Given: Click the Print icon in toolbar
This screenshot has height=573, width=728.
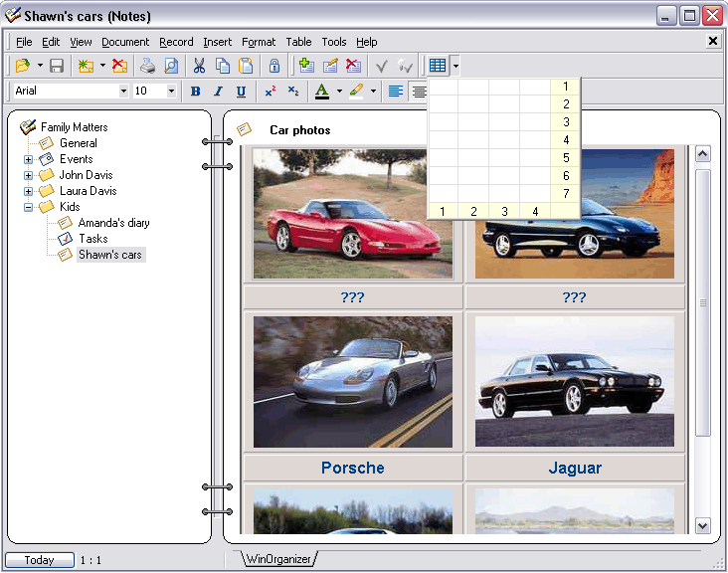Looking at the screenshot, I should tap(148, 67).
